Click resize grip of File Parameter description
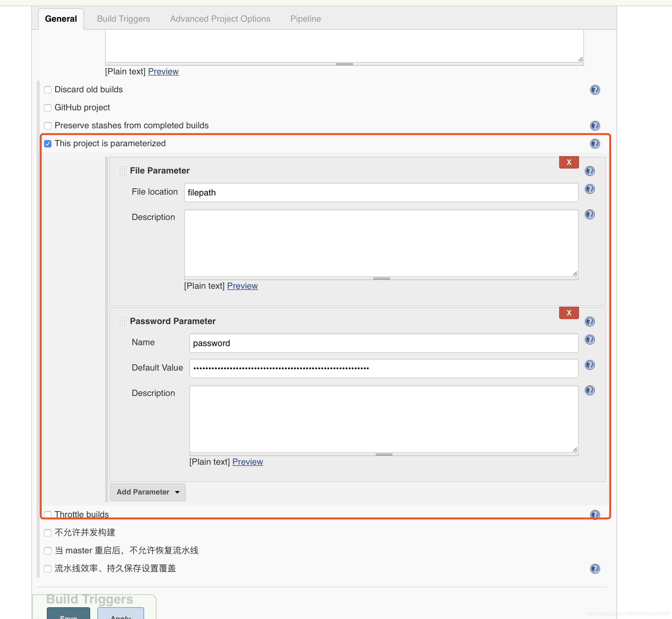The image size is (672, 619). [x=575, y=274]
